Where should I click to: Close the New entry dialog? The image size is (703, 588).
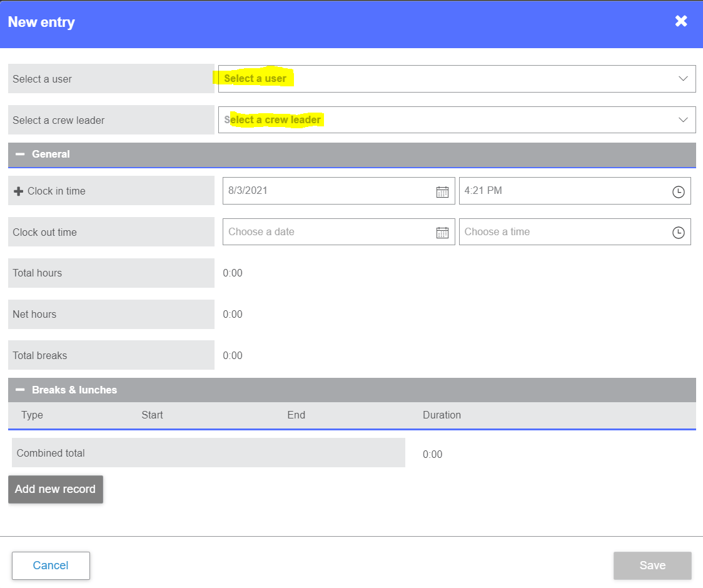(x=681, y=21)
